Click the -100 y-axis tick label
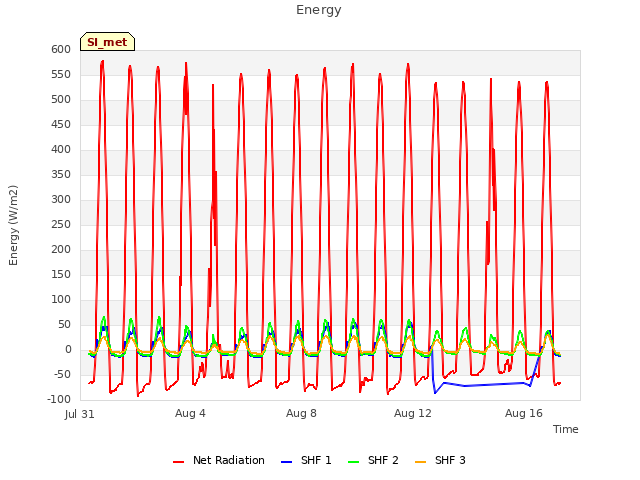640x480 pixels. pyautogui.click(x=59, y=400)
